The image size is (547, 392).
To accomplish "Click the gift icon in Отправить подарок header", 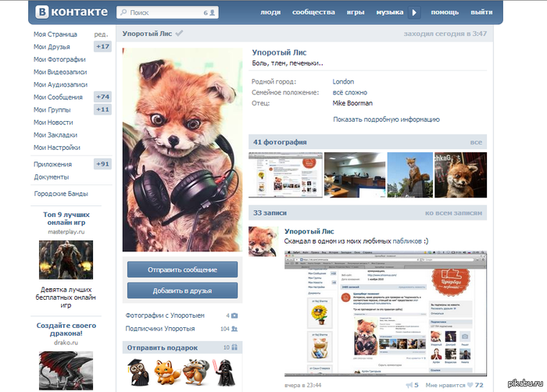I will pos(234,347).
